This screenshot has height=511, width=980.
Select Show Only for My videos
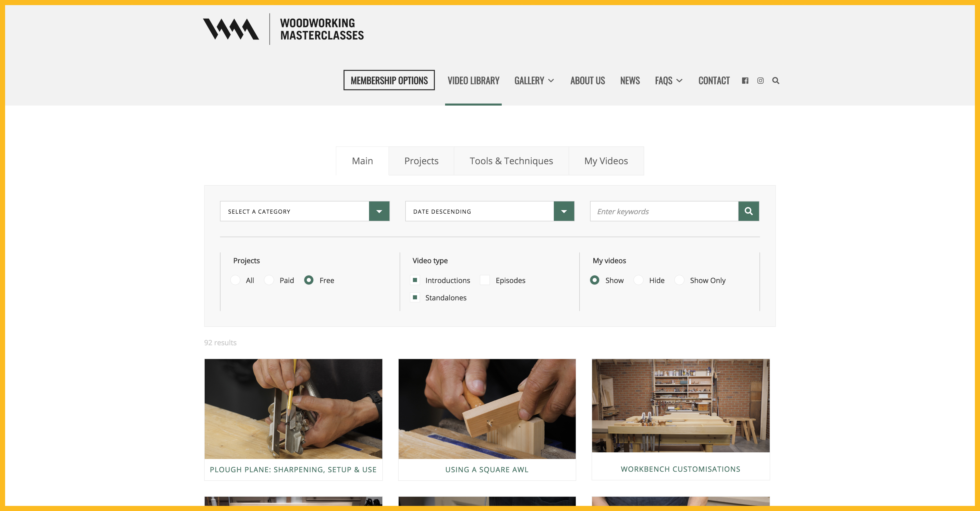point(679,280)
